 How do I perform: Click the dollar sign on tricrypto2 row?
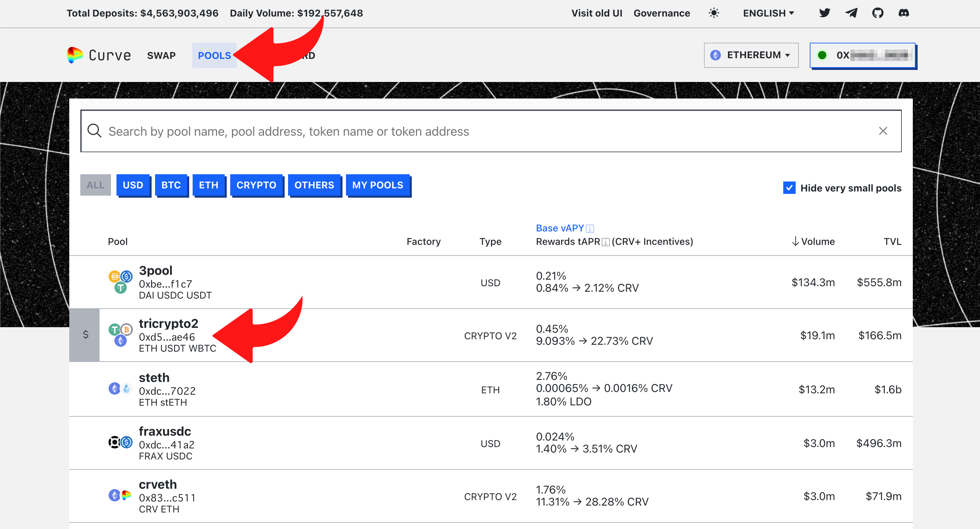pos(85,334)
